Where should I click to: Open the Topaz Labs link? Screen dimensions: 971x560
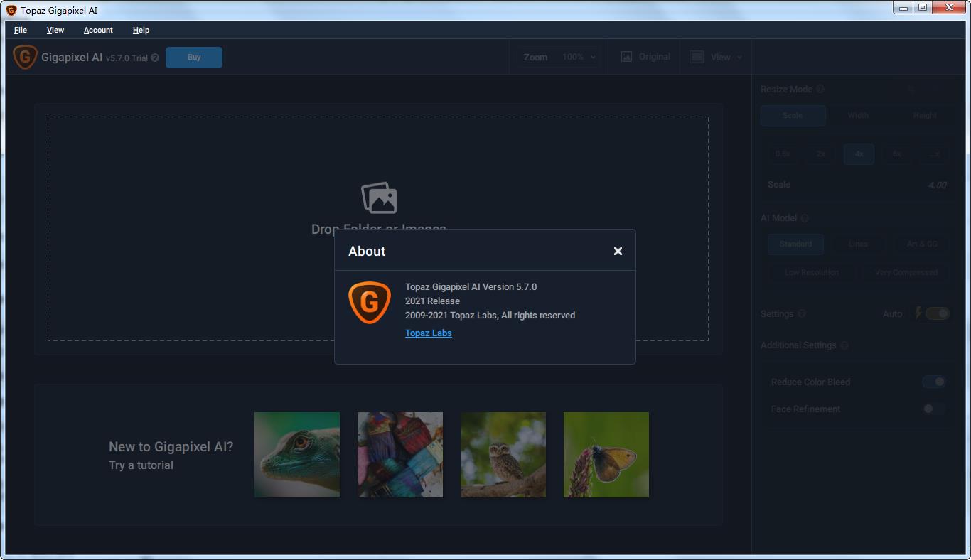click(x=428, y=333)
